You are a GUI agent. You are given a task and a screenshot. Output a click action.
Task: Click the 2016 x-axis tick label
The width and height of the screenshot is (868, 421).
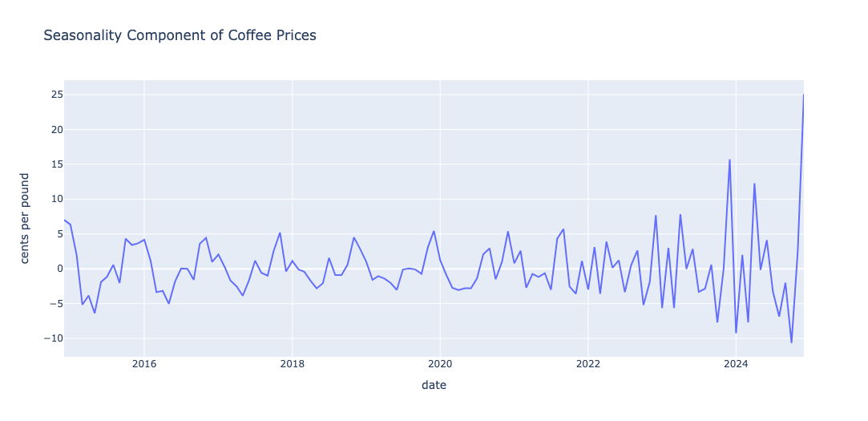144,365
